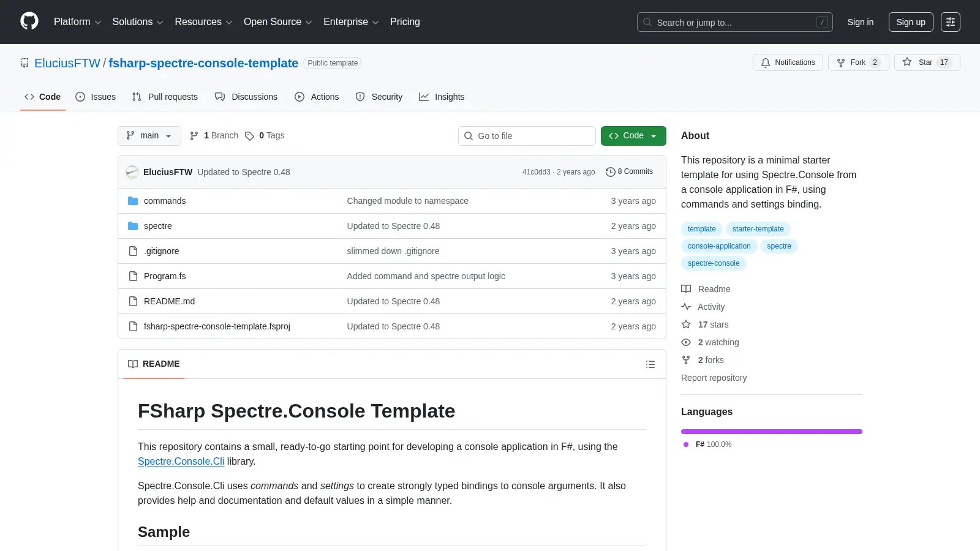
Task: Click the Go to file input
Action: 527,136
